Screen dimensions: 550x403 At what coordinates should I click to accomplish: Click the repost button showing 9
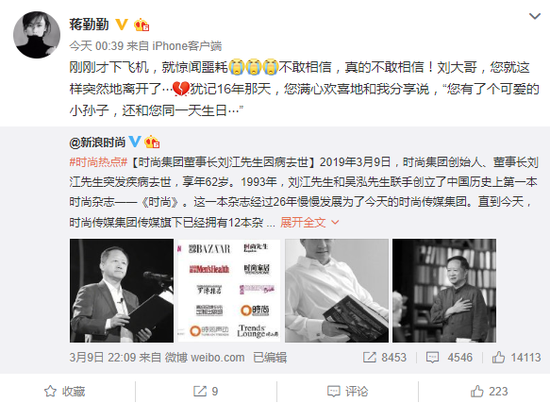206,391
